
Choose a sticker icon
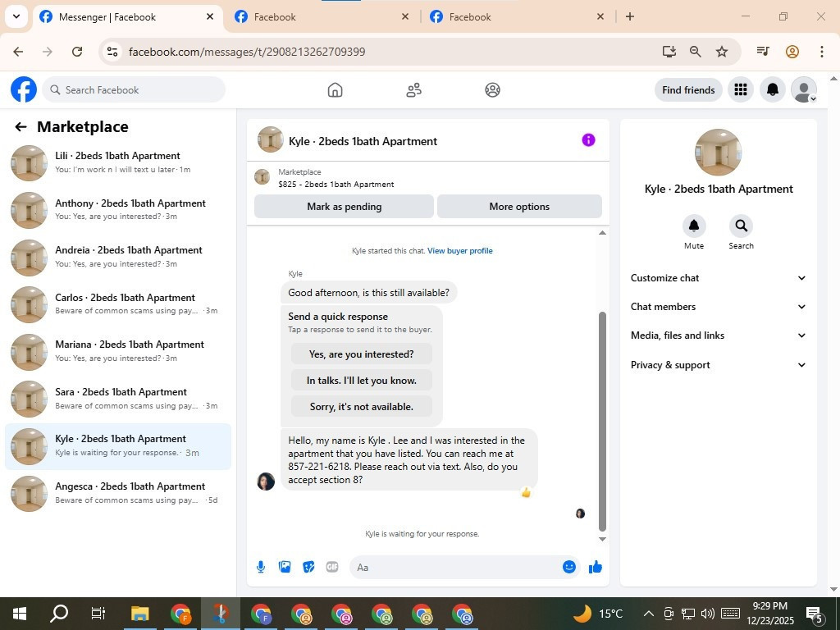click(308, 567)
